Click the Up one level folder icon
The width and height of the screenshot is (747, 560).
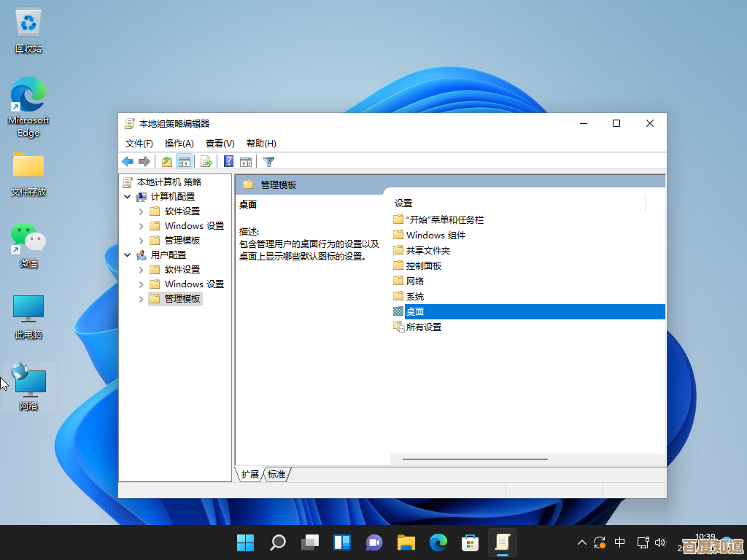[x=167, y=161]
